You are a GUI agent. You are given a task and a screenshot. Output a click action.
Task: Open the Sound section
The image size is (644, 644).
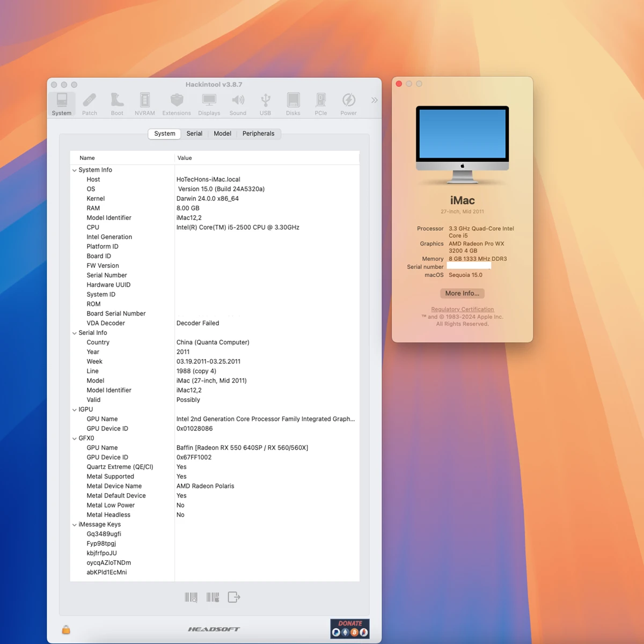(238, 104)
